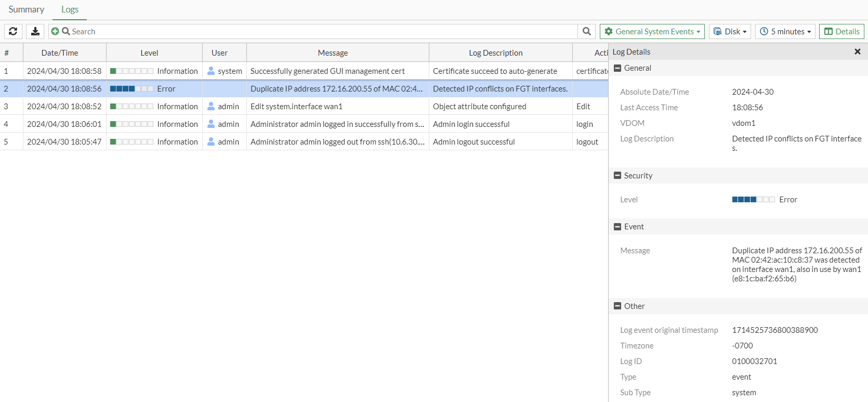Click the Error level bar in Log Details
This screenshot has width=868, height=402.
tap(753, 200)
